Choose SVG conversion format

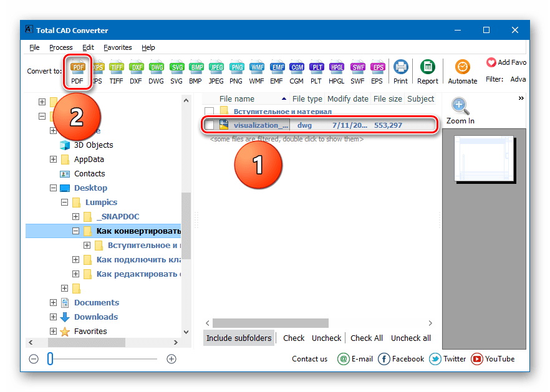pos(176,72)
